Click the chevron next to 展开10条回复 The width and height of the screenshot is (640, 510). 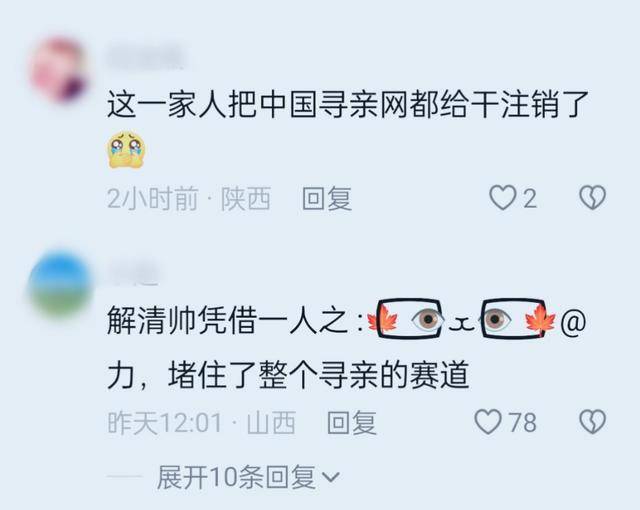(331, 477)
